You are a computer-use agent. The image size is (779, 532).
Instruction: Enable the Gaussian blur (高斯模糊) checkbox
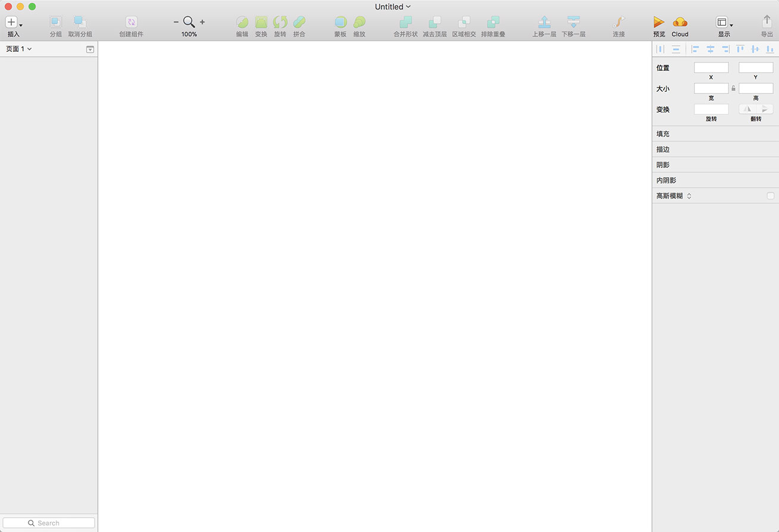click(771, 196)
